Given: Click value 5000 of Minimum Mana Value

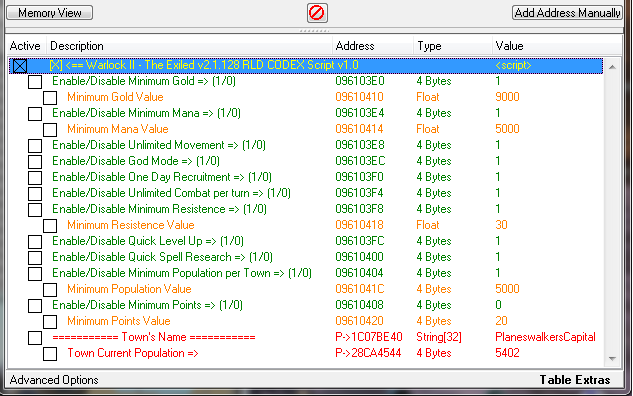Looking at the screenshot, I should point(507,129).
